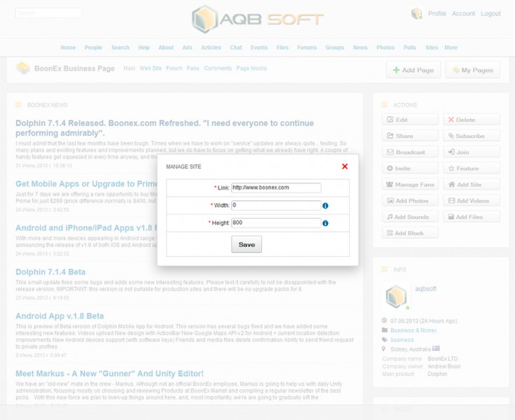Open the aqbsoft profile link
This screenshot has width=515, height=420.
(x=426, y=288)
